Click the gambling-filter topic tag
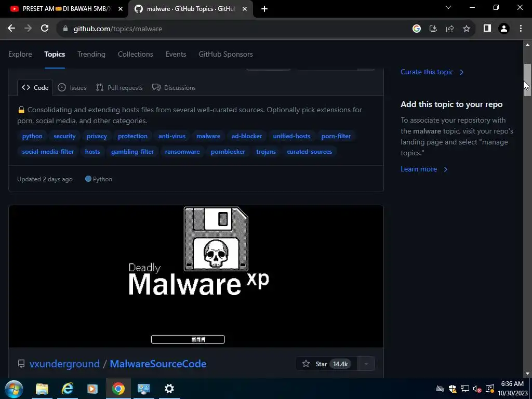532x399 pixels. [x=132, y=152]
